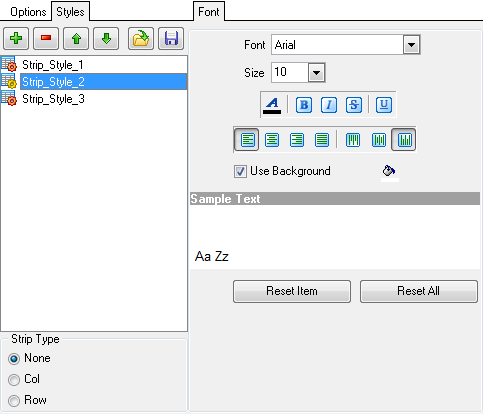Screen dimensions: 483x414
Task: Set vertical alignment to middle
Action: coord(379,140)
